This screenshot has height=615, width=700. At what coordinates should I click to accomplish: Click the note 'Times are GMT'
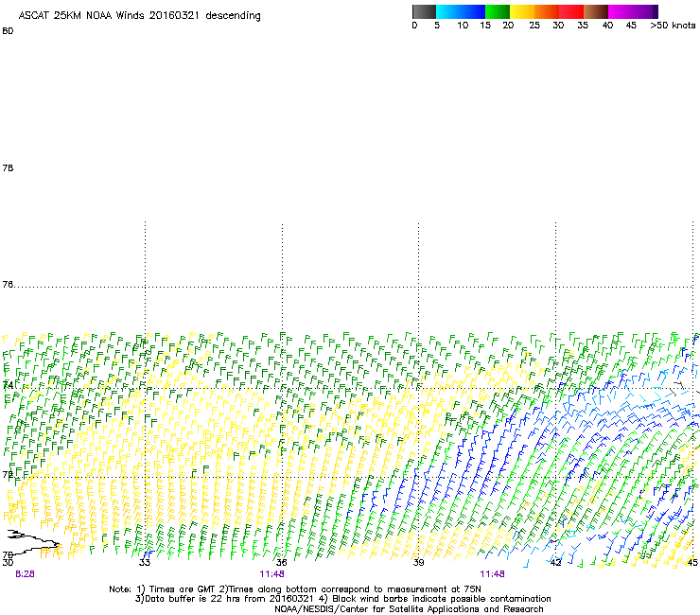[x=182, y=589]
